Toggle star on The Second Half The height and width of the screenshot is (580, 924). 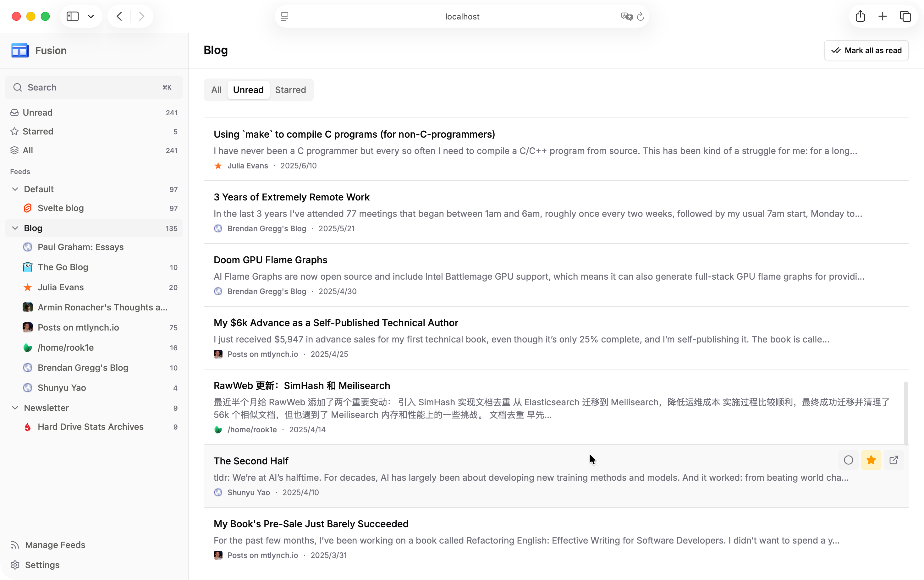coord(871,460)
